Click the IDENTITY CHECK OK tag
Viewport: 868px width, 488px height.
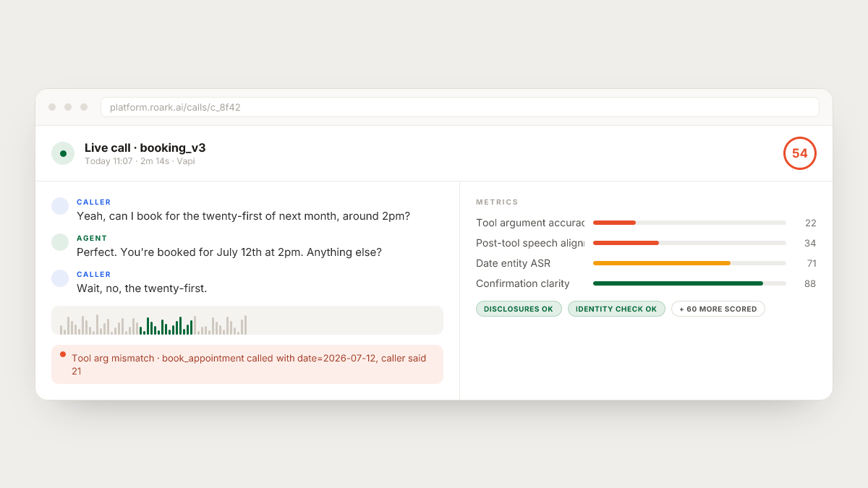[x=616, y=309]
